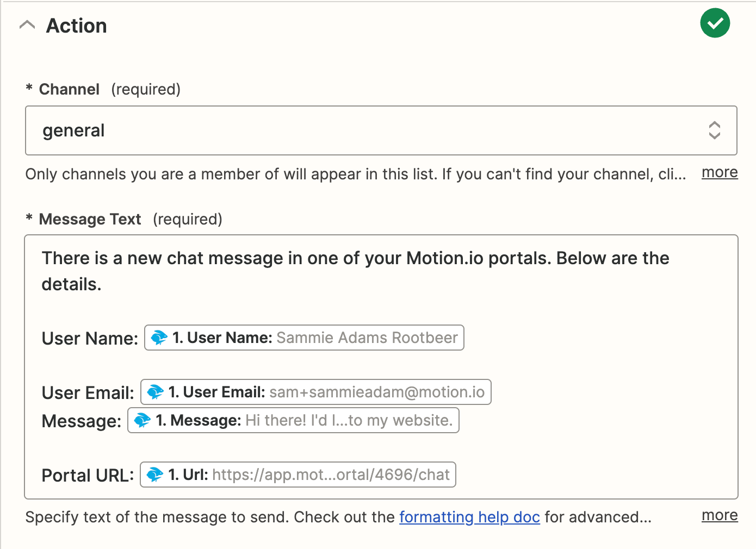The height and width of the screenshot is (549, 756).
Task: Expand Message Text help with more link
Action: coord(719,515)
